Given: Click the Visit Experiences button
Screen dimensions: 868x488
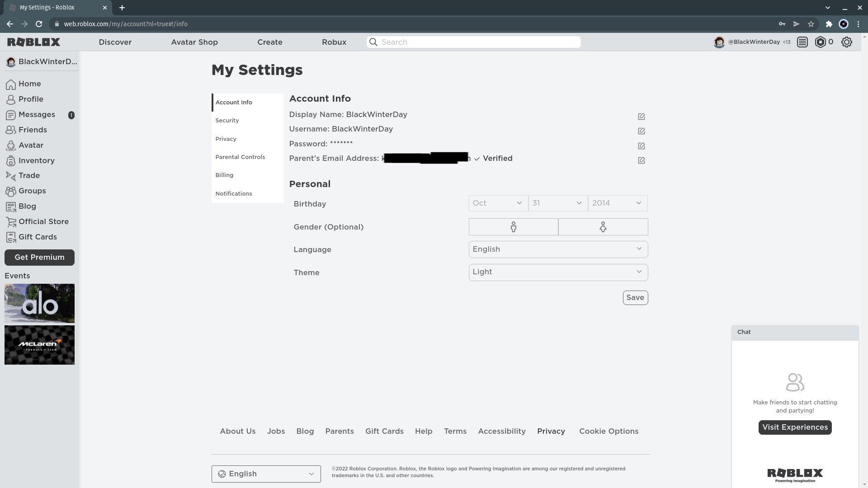Looking at the screenshot, I should pyautogui.click(x=795, y=427).
